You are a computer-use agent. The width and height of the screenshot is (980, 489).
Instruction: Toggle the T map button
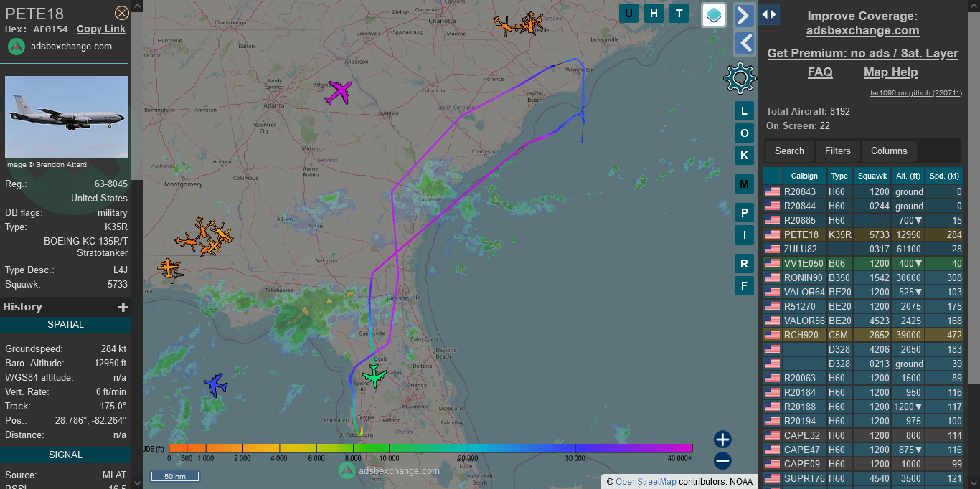pos(679,13)
